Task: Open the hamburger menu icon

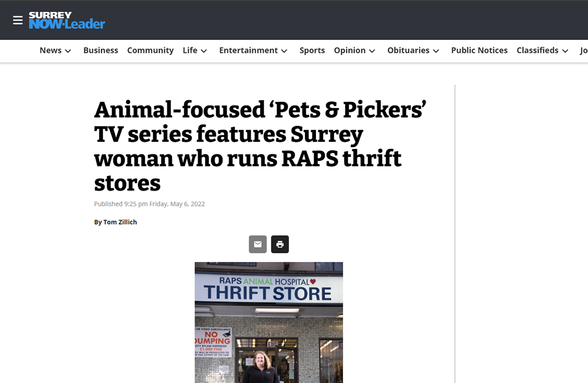Action: (17, 20)
